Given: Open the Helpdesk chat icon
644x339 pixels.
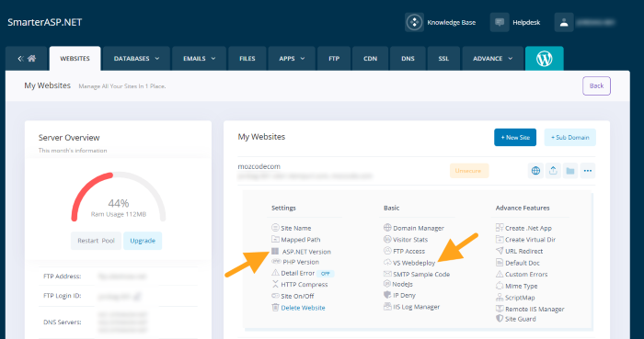Looking at the screenshot, I should point(500,22).
